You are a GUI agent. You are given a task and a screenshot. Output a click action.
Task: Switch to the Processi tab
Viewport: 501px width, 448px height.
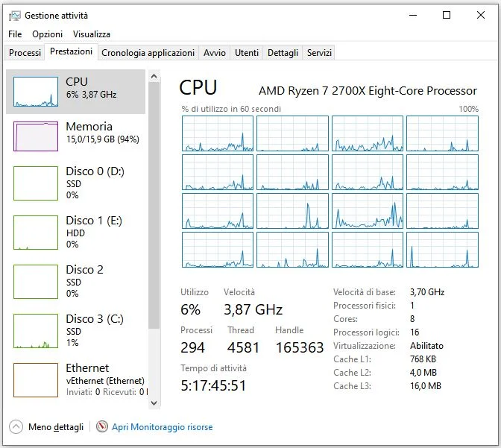pos(25,52)
